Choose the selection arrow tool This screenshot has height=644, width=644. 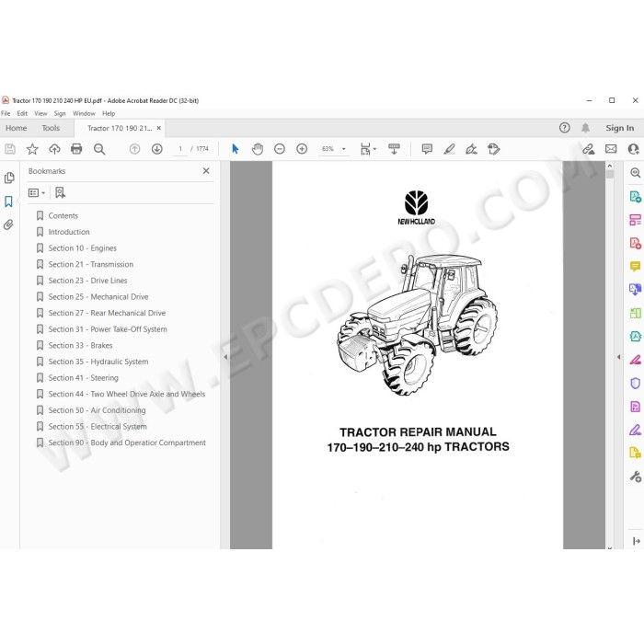tap(235, 149)
